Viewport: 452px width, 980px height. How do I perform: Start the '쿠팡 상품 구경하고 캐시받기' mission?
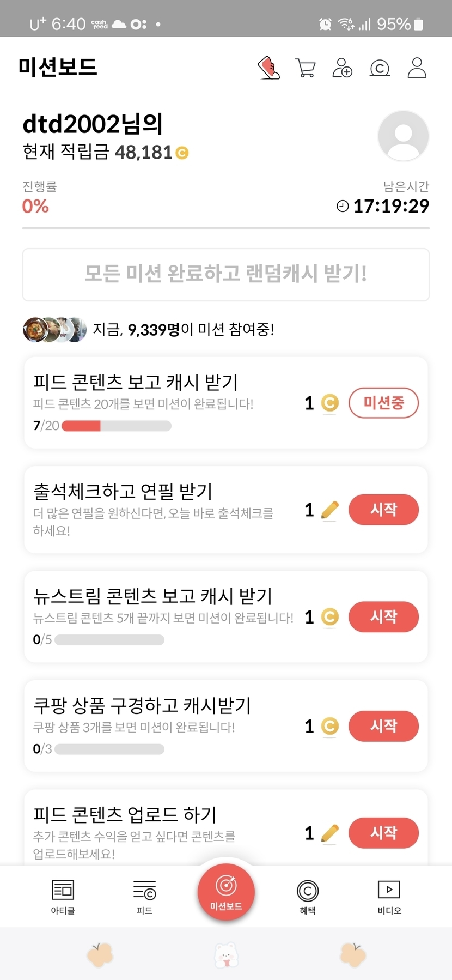click(383, 726)
